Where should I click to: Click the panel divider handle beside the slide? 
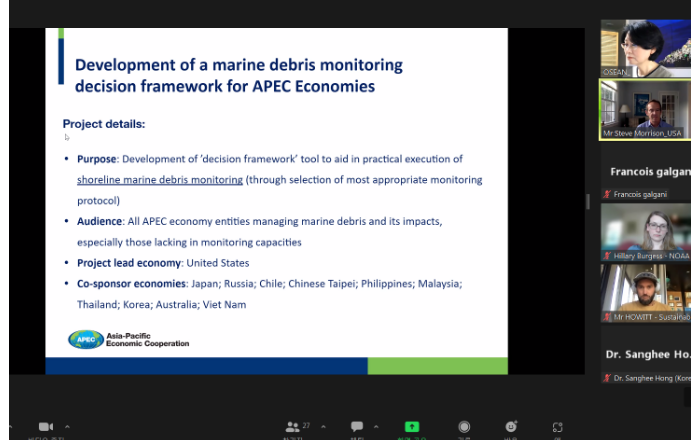coord(588,201)
